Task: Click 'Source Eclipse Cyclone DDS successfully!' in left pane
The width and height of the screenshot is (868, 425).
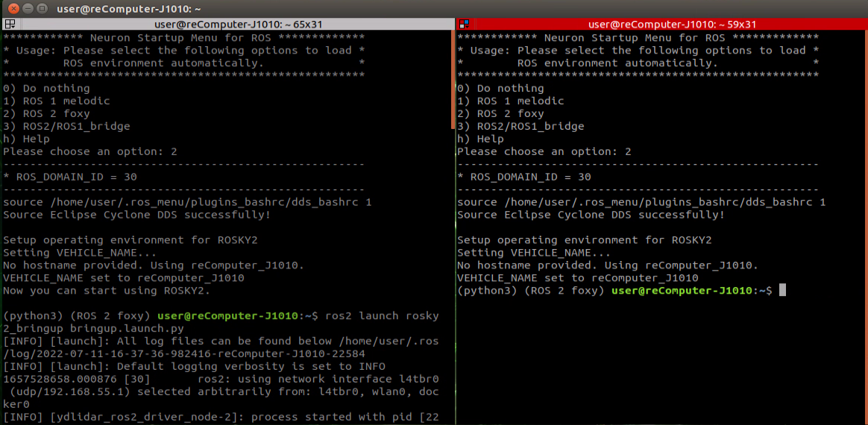Action: tap(136, 215)
